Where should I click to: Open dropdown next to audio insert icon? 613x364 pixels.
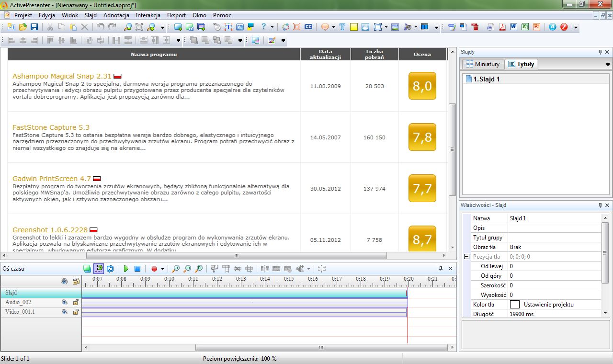(x=416, y=27)
